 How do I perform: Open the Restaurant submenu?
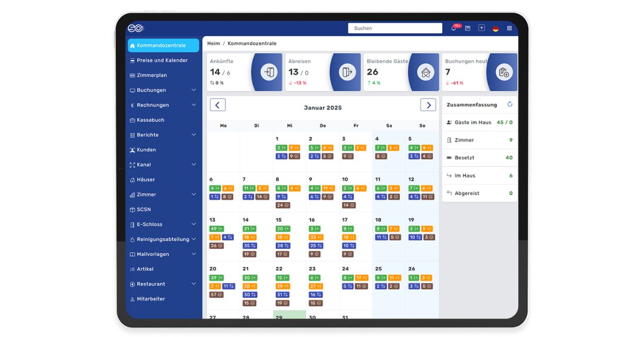(152, 284)
